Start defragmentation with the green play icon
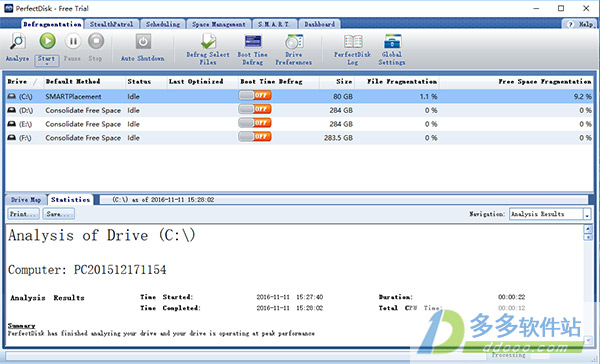The image size is (600, 364). (47, 41)
